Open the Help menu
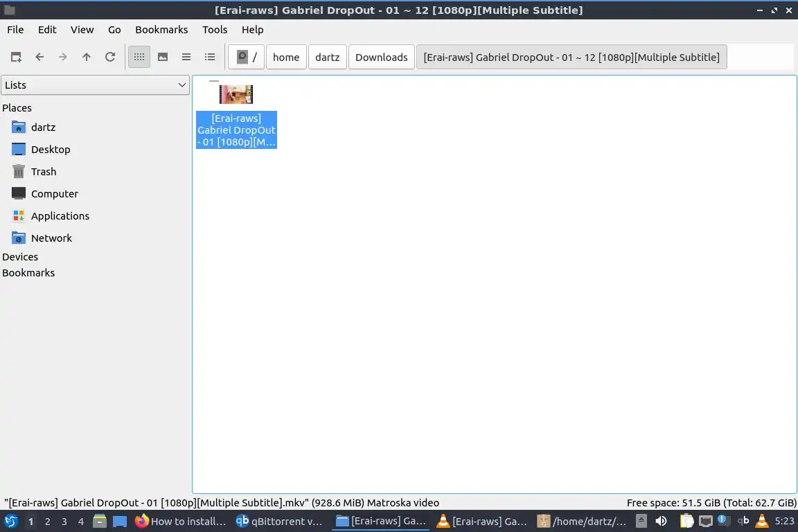 [252, 30]
